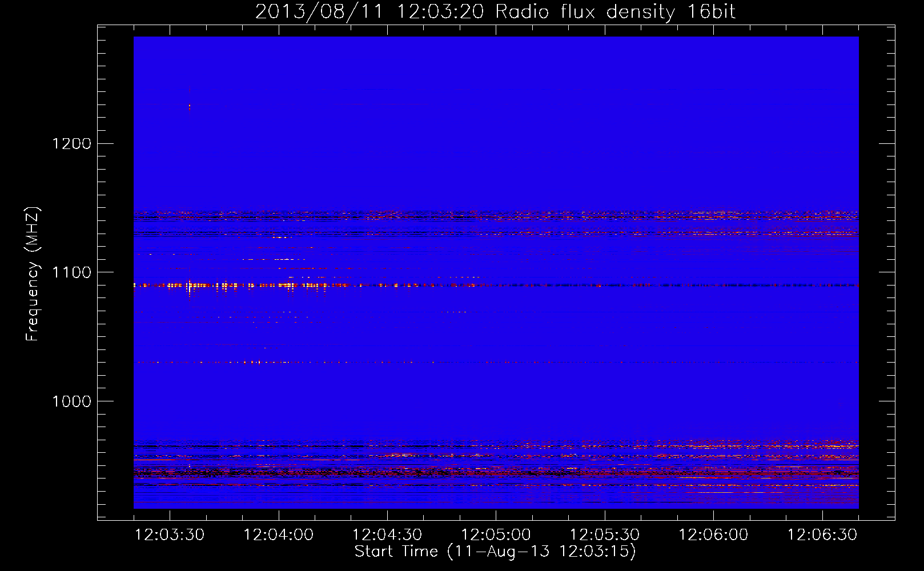The image size is (924, 571).
Task: Click the 12:05:30 time tick label
Action: tap(605, 535)
